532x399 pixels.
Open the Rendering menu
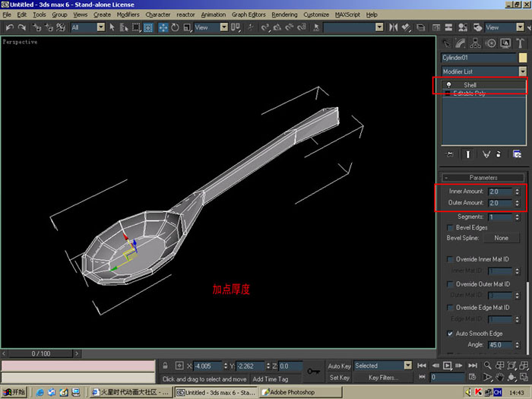(284, 14)
